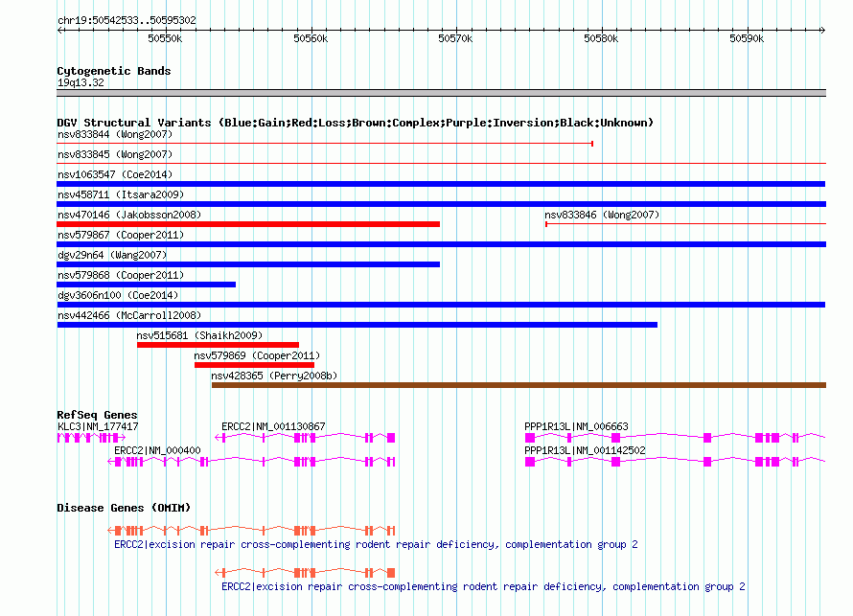853x616 pixels.
Task: Click the lower orange ERCC2 OMIM gene glyph
Action: pyautogui.click(x=305, y=573)
